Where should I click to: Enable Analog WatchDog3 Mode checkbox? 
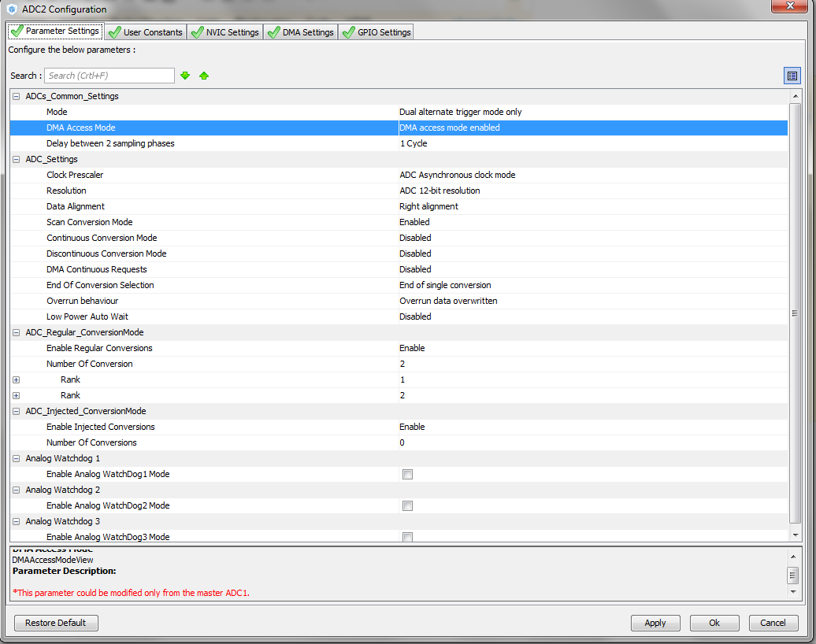point(407,537)
